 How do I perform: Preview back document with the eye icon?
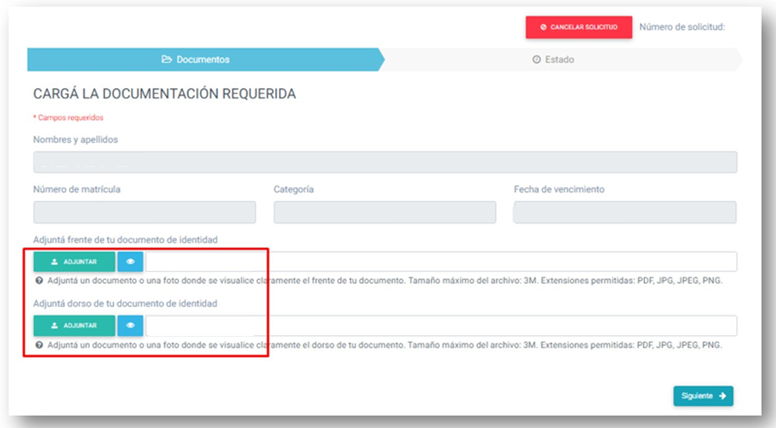[x=130, y=326]
